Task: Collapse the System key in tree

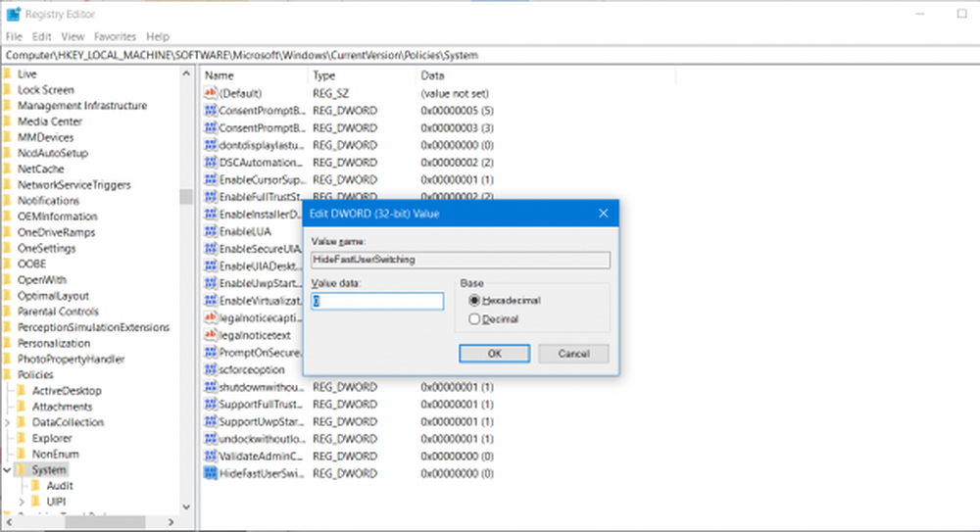Action: (8, 470)
